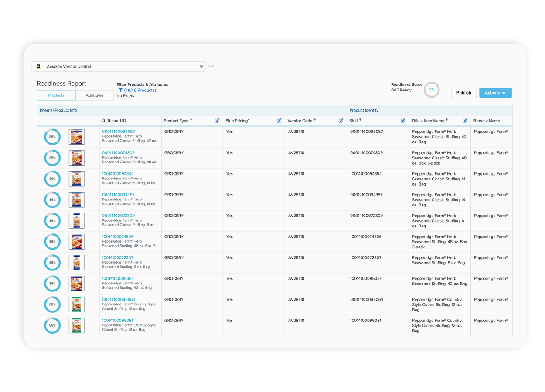Select Skip Pricing Yes cell for record 00014100095064
The height and width of the screenshot is (392, 545).
[254, 304]
